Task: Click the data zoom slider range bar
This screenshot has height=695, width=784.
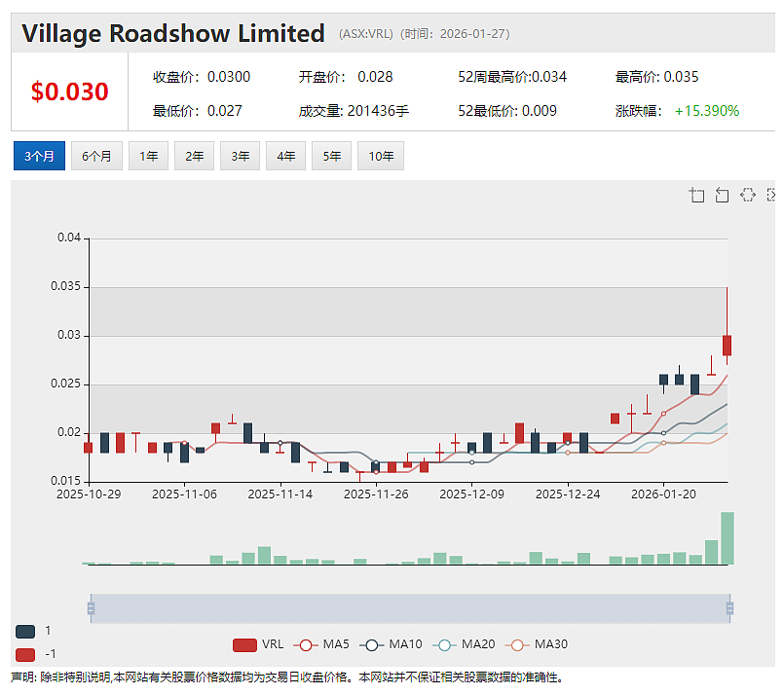Action: click(410, 608)
